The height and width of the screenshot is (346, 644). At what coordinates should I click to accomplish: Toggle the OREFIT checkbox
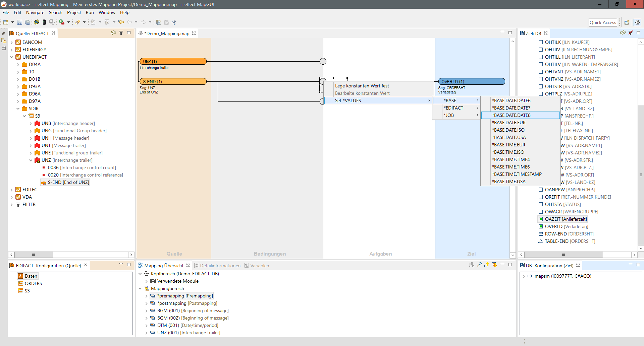click(541, 197)
